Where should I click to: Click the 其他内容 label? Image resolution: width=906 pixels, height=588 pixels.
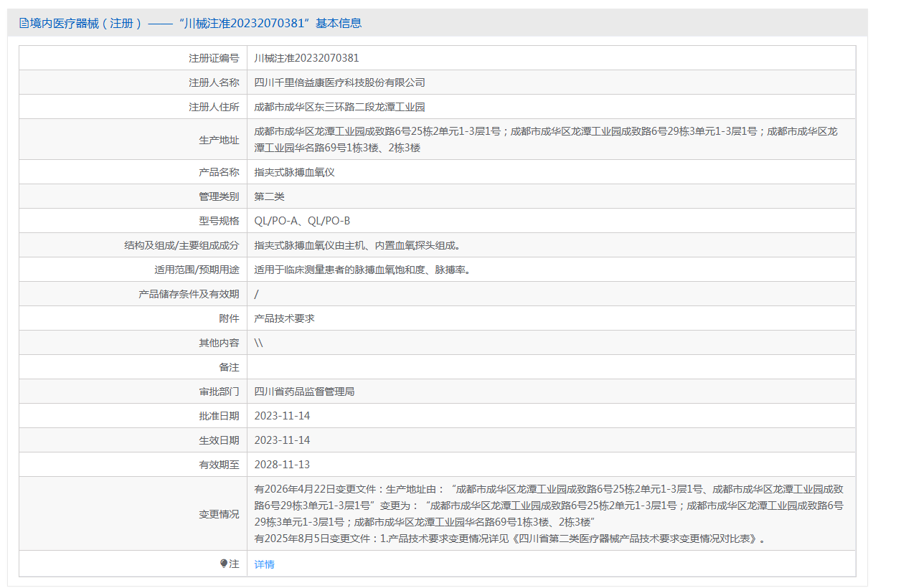(x=219, y=343)
